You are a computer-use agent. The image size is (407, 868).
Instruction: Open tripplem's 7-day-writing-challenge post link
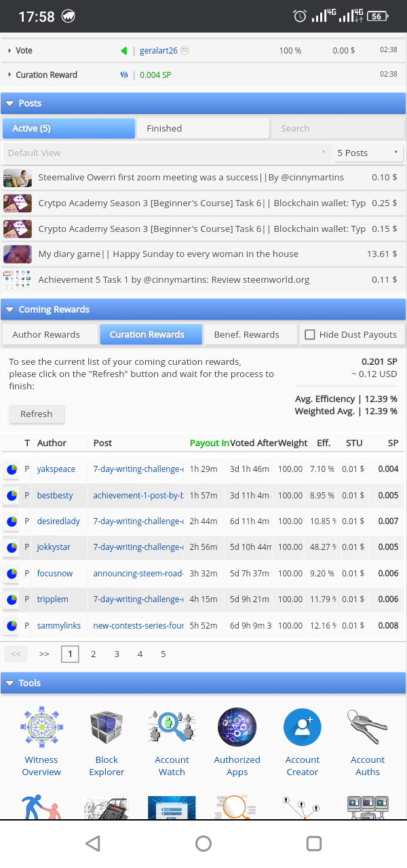click(x=138, y=599)
